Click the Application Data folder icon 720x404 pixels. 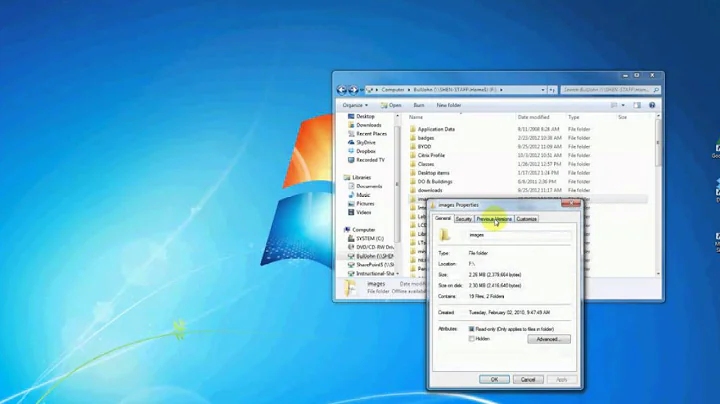413,129
